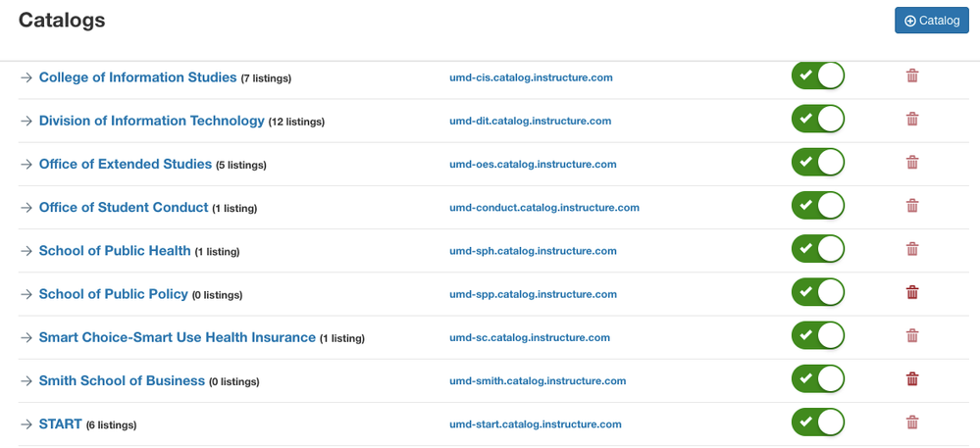Open umd-conduct.catalog.instructure.com URL
Image resolution: width=980 pixels, height=448 pixels.
543,208
